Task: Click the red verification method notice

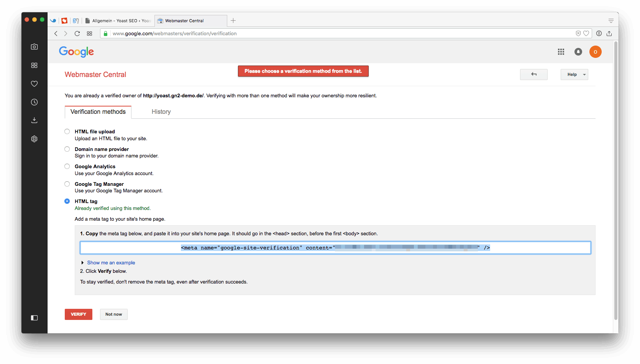Action: pos(303,71)
